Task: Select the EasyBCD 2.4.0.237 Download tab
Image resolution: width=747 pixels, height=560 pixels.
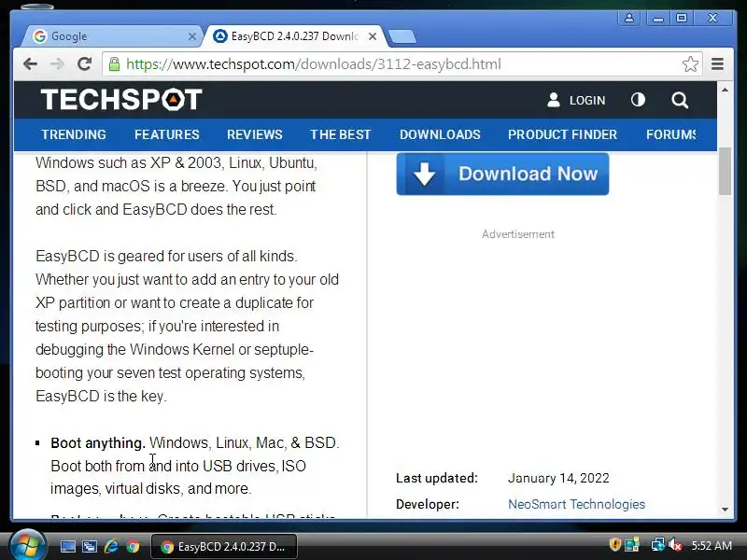Action: (293, 36)
